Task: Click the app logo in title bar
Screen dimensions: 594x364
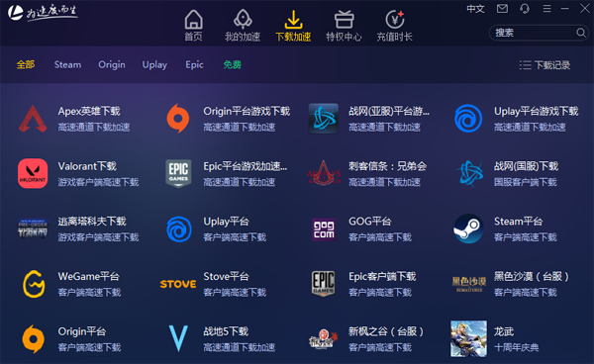Action: click(x=43, y=12)
